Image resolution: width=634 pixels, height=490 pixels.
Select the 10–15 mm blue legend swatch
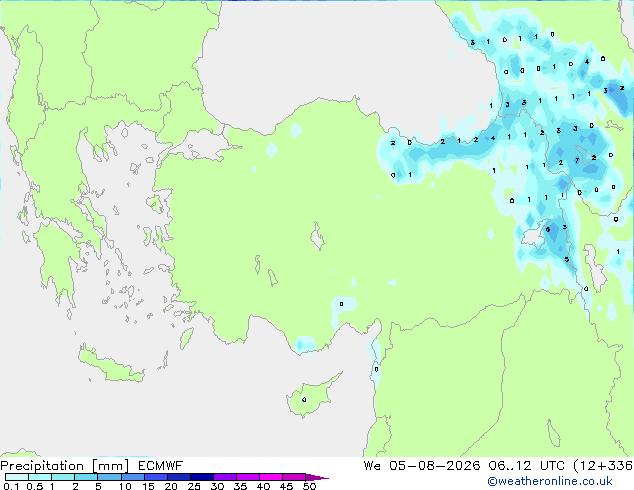coord(132,477)
